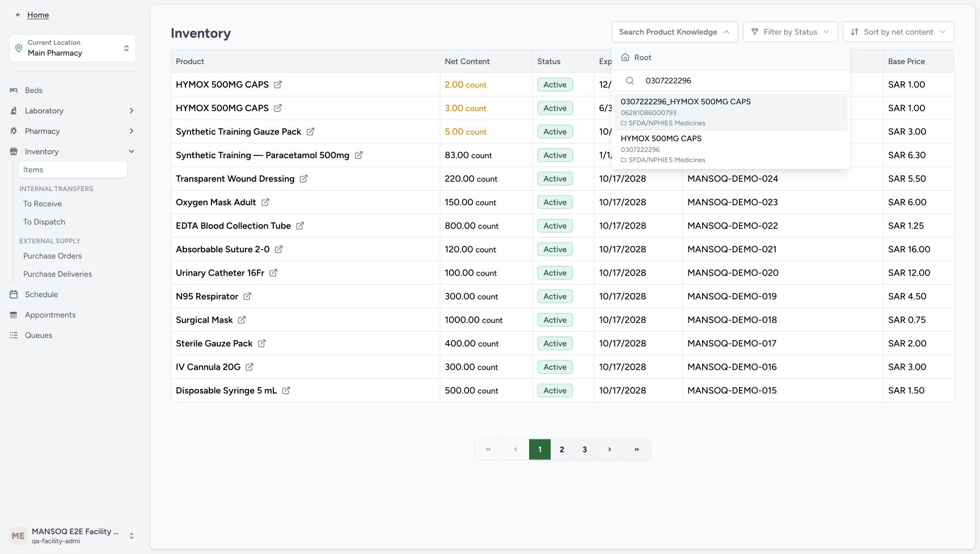Open the Current Location selector
The height and width of the screenshot is (554, 980).
pyautogui.click(x=73, y=48)
